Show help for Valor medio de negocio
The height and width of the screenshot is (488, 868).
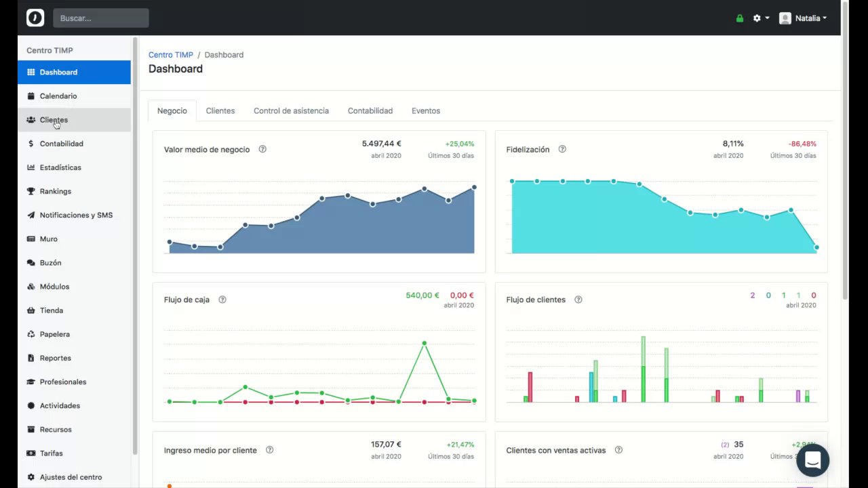262,149
